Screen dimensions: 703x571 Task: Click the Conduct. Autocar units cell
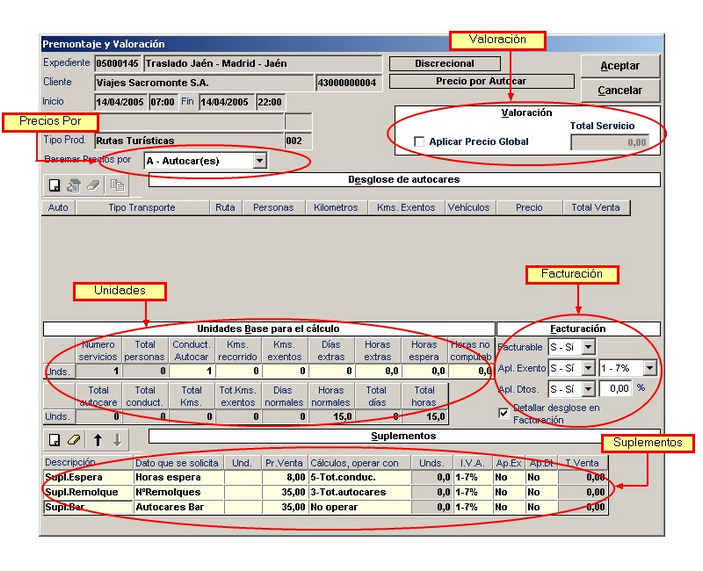pos(192,371)
